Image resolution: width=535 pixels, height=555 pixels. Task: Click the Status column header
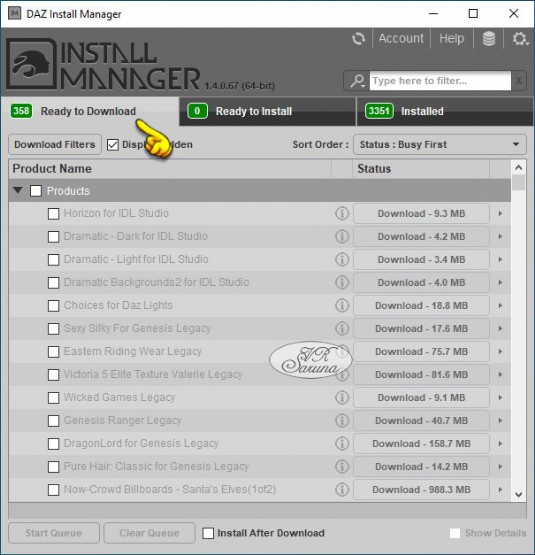[x=421, y=169]
